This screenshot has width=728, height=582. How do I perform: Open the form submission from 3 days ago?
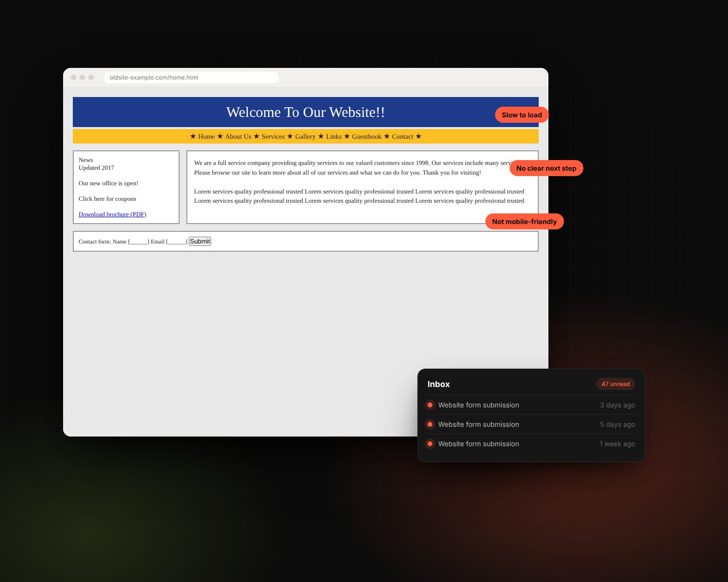tap(531, 405)
